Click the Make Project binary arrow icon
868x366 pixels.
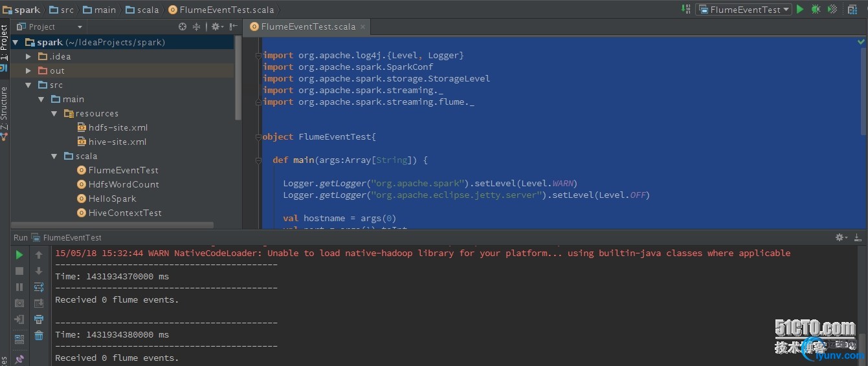(x=686, y=9)
